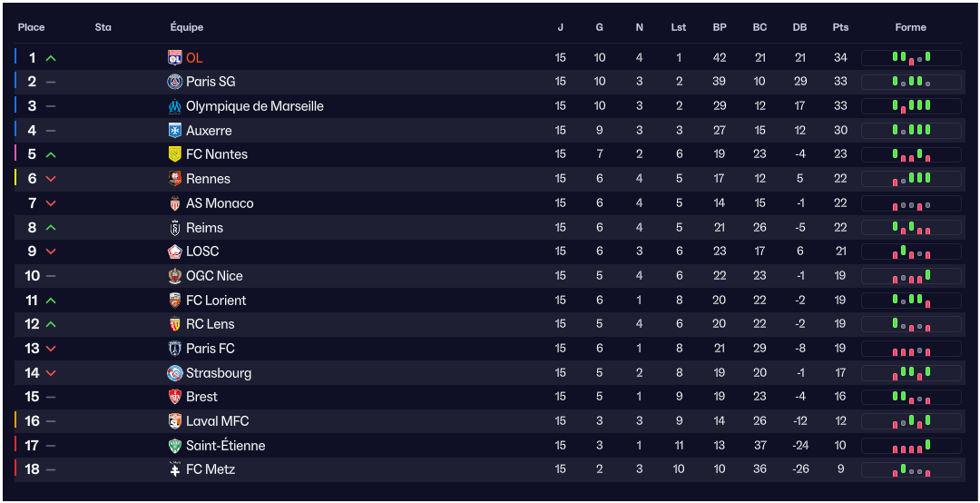Click OL's recent form indicator bar

coord(911,58)
